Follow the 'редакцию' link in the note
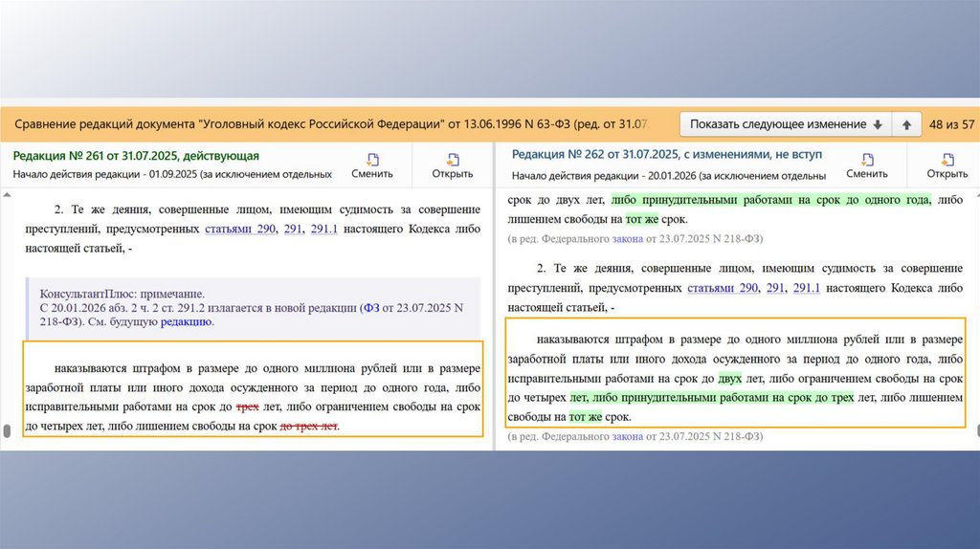The height and width of the screenshot is (549, 980). pos(187,321)
